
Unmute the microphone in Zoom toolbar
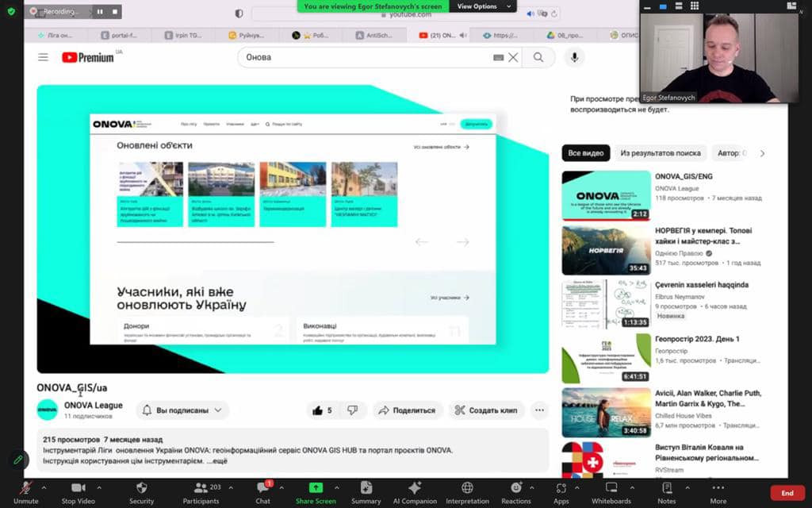(x=25, y=488)
